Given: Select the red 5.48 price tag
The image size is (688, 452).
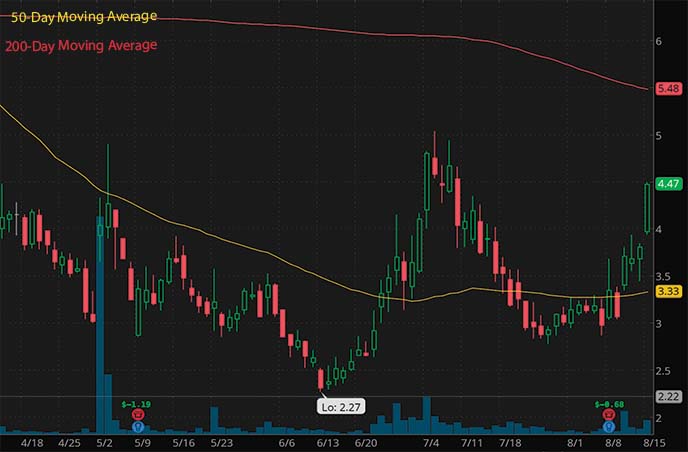Looking at the screenshot, I should [669, 88].
